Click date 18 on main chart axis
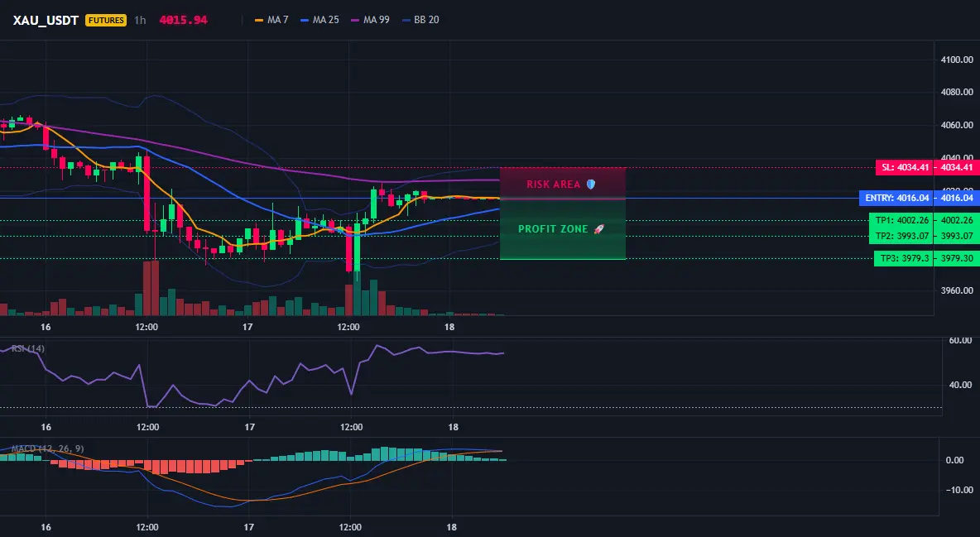Viewport: 980px width, 537px height. (x=449, y=327)
